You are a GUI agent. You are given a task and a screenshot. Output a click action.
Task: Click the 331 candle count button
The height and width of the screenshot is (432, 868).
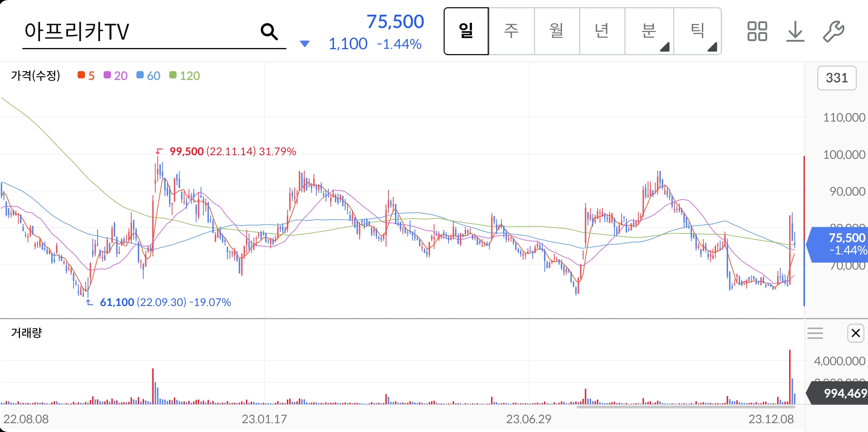(x=836, y=78)
